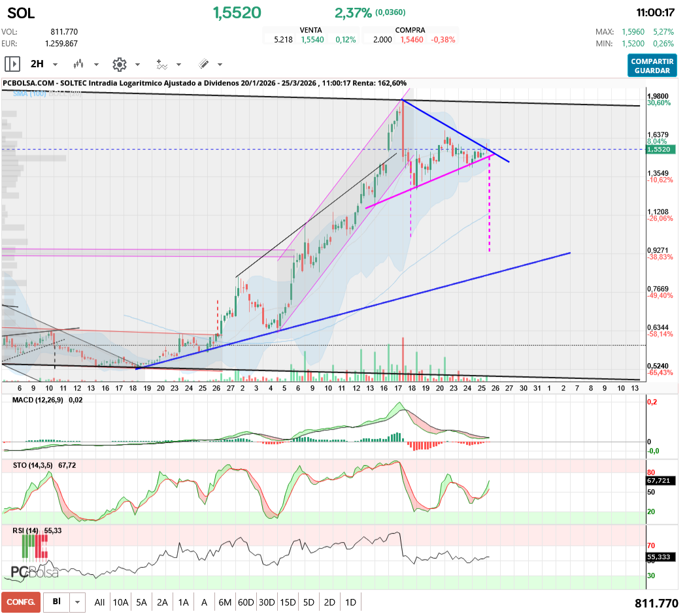This screenshot has height=616, width=687.
Task: Select the candlestick chart type icon
Action: tap(80, 64)
